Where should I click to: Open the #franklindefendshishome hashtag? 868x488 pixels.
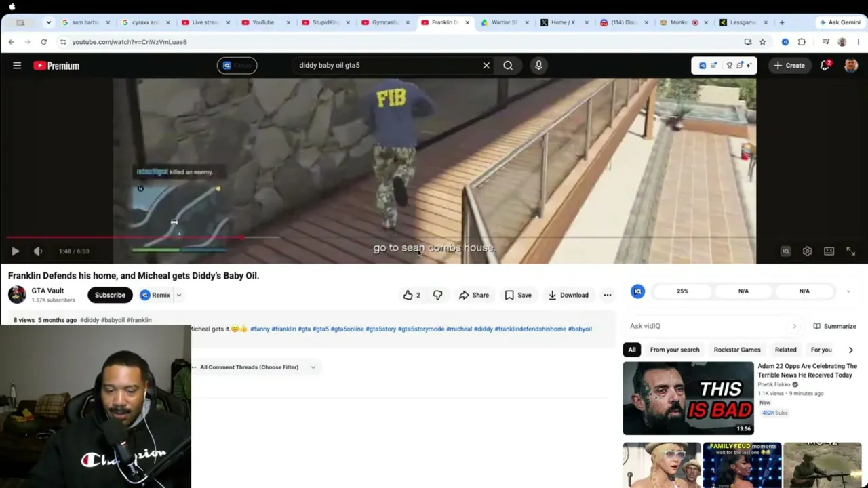(530, 329)
